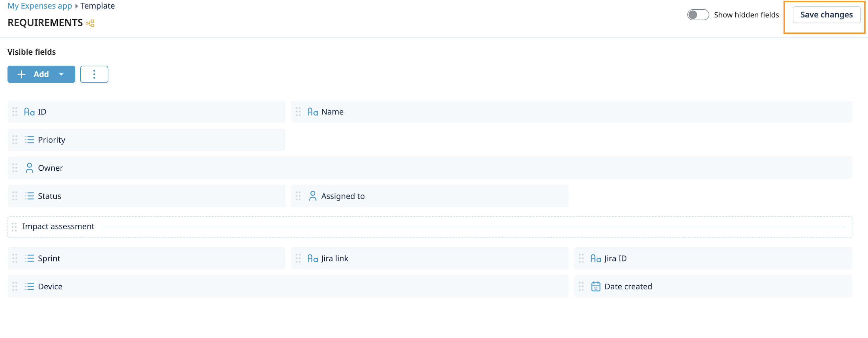Click the drag handle of Impact assessment
868x338 pixels.
tap(14, 227)
